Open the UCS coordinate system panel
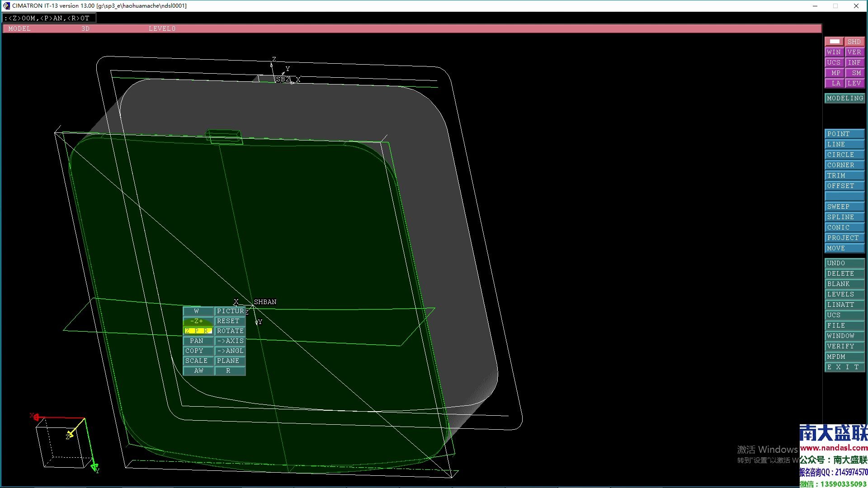This screenshot has width=868, height=488. coord(834,62)
